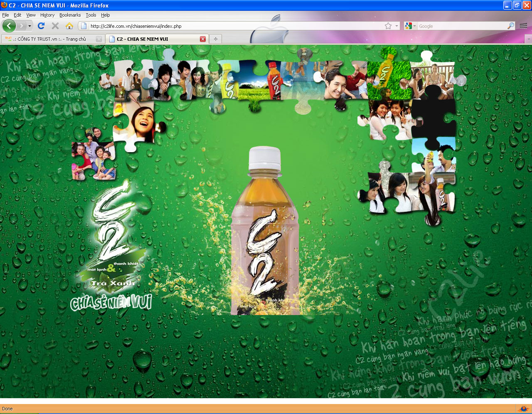The height and width of the screenshot is (414, 532).
Task: Click the Google search input box
Action: tap(462, 26)
